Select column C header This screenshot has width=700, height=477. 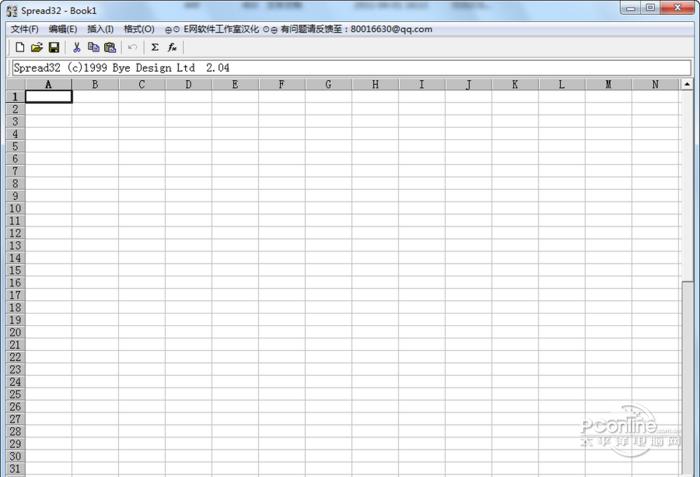click(142, 84)
